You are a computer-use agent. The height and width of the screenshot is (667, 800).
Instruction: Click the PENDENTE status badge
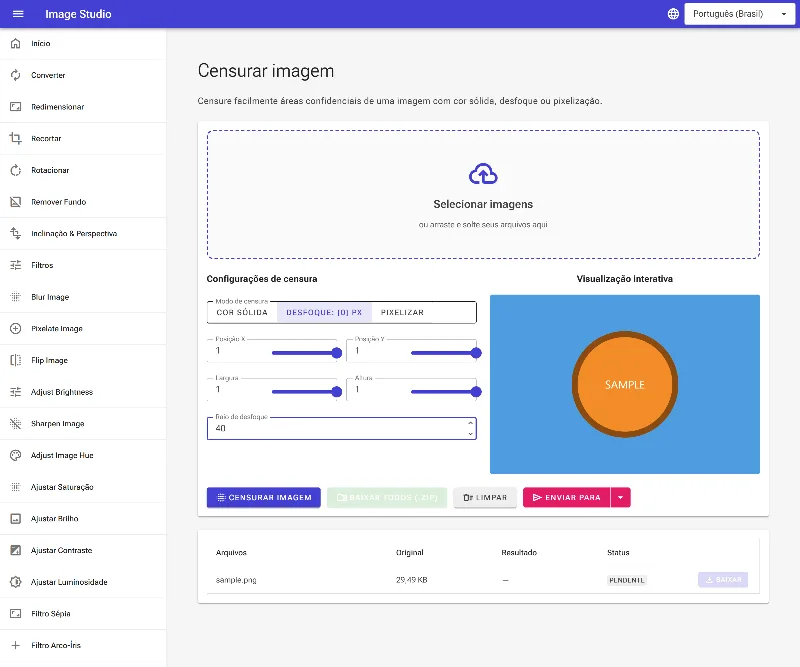tap(627, 580)
